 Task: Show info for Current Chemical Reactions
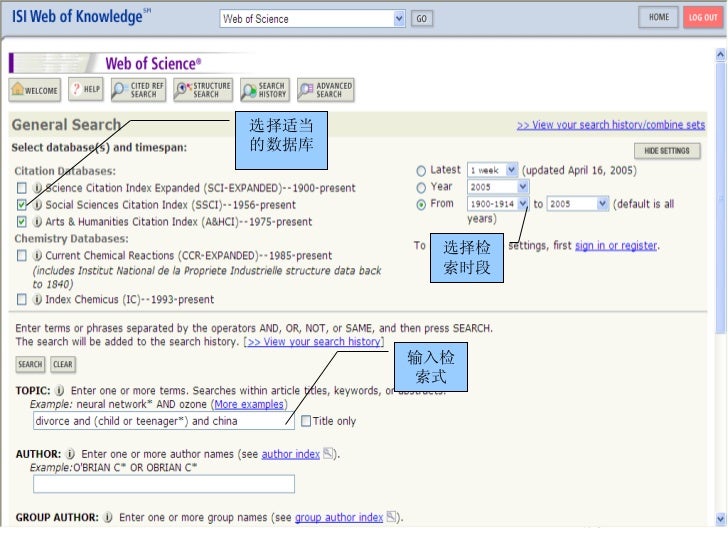tap(37, 255)
